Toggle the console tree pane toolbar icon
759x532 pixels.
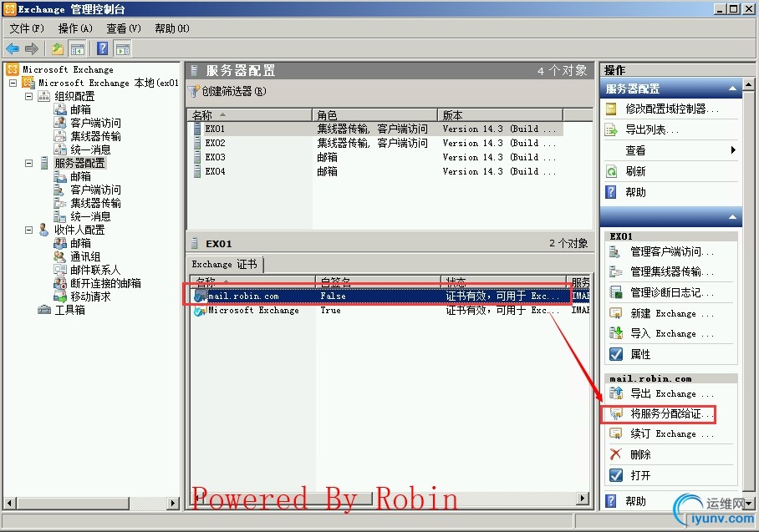[x=78, y=48]
